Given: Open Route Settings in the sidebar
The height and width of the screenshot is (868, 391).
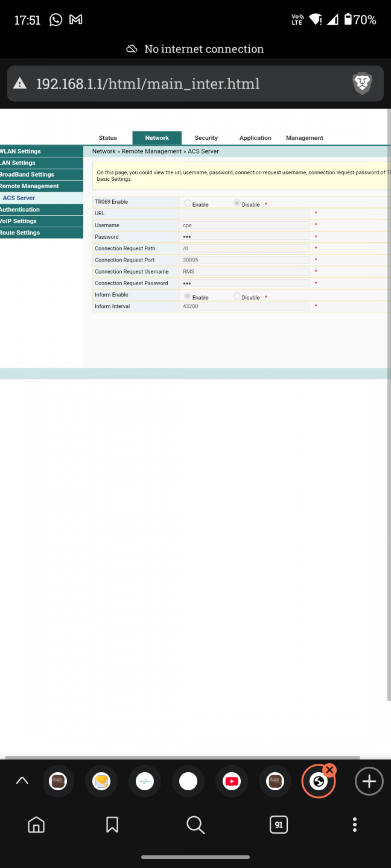Looking at the screenshot, I should (20, 233).
